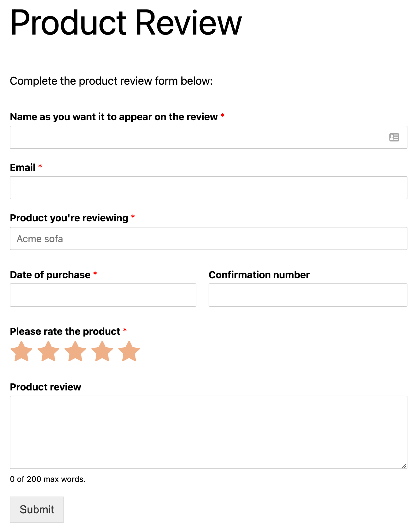This screenshot has height=532, width=416.
Task: Give the product four stars
Action: tap(102, 351)
